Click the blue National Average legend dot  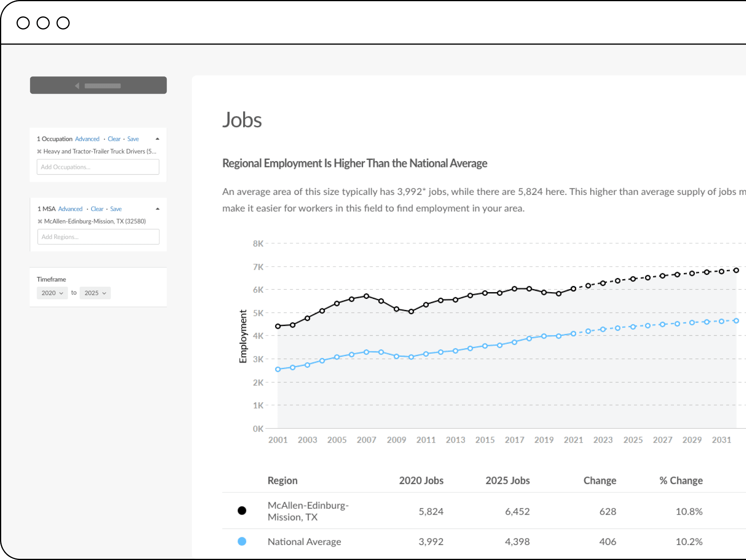tap(242, 541)
